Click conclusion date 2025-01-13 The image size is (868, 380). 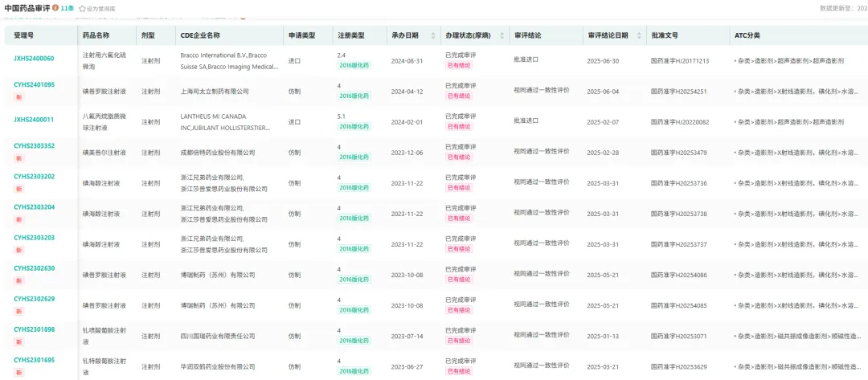603,336
